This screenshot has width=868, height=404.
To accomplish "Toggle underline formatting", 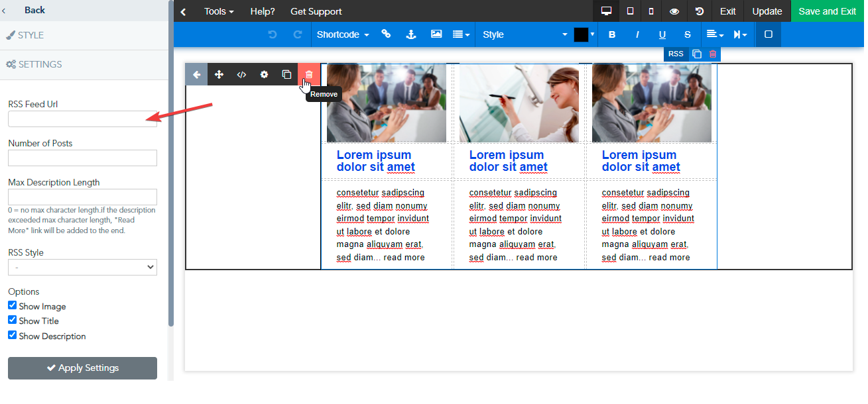I will [662, 34].
